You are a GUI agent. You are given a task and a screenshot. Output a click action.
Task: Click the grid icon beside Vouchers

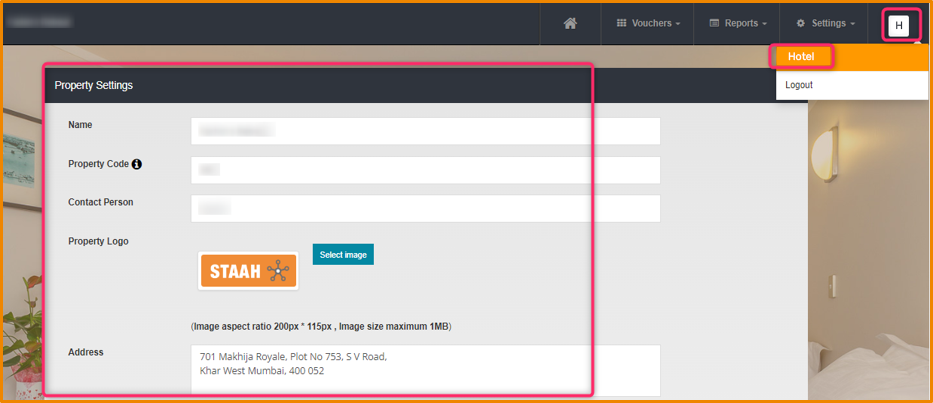tap(621, 23)
